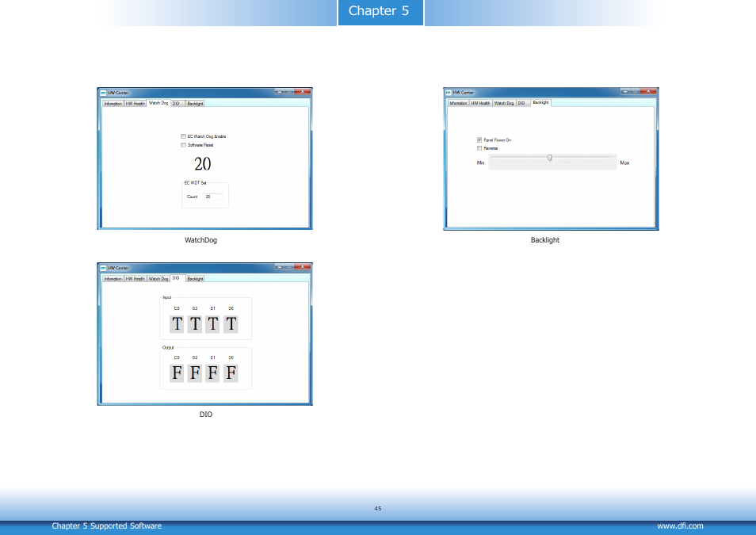This screenshot has height=535, width=756.
Task: Click the Backlight caption under the window
Action: pos(545,240)
